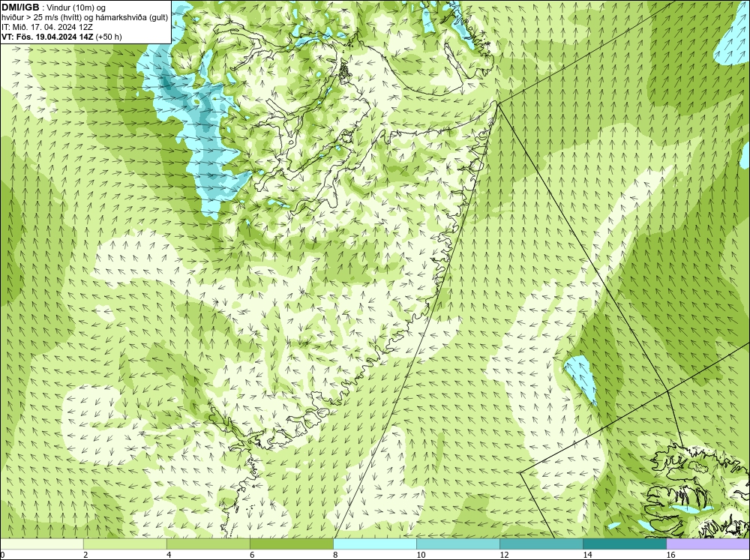Click the 14–16 m/s dark teal legend swatch

point(625,544)
